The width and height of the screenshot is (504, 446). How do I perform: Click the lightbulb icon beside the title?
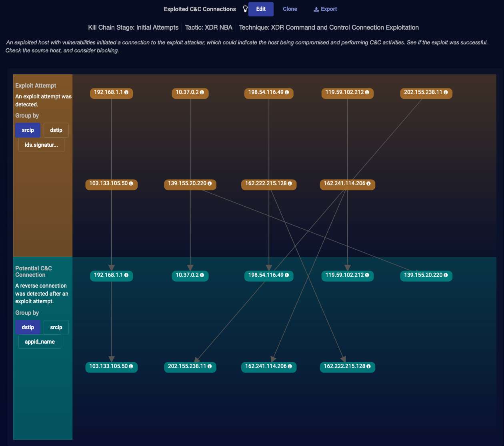click(245, 9)
